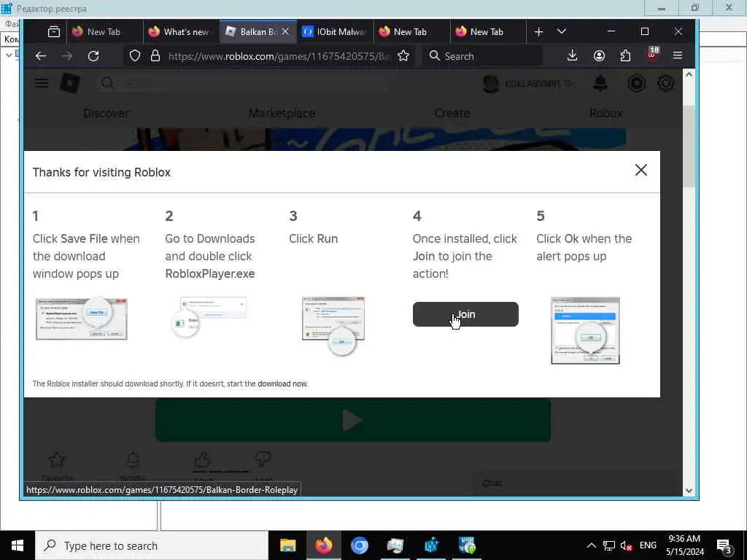Go back with the browser back arrow
The width and height of the screenshot is (747, 560).
(41, 56)
